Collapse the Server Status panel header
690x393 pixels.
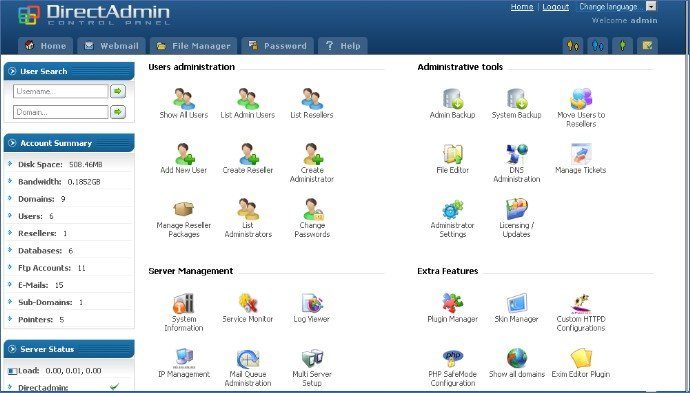point(69,349)
